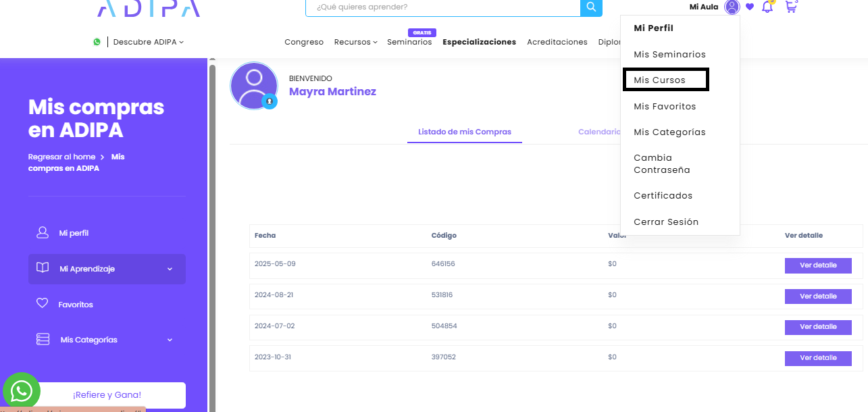Click the edit badge on the profile avatar

tap(270, 101)
